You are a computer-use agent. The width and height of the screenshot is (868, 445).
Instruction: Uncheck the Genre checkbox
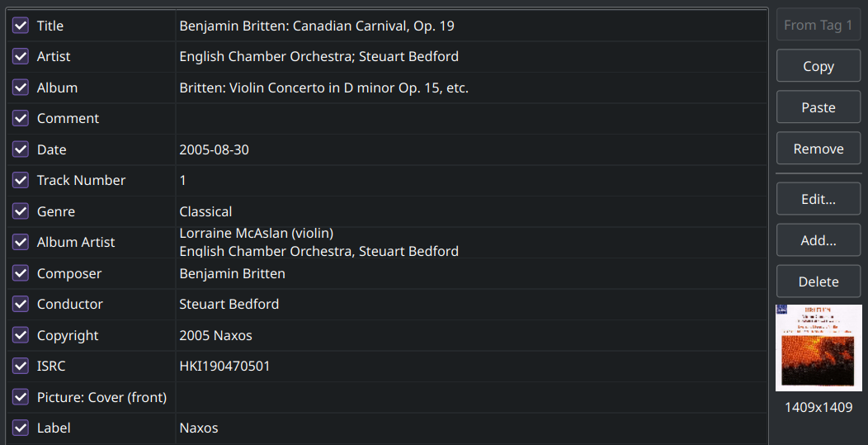point(21,211)
